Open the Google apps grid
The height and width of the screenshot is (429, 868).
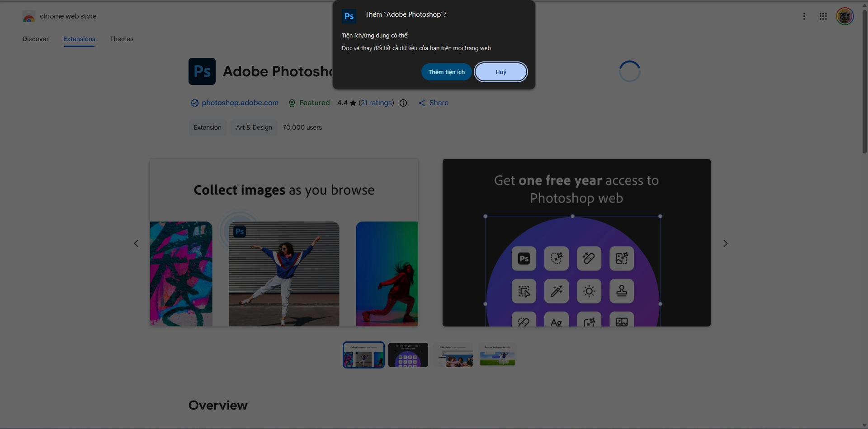[x=823, y=16]
